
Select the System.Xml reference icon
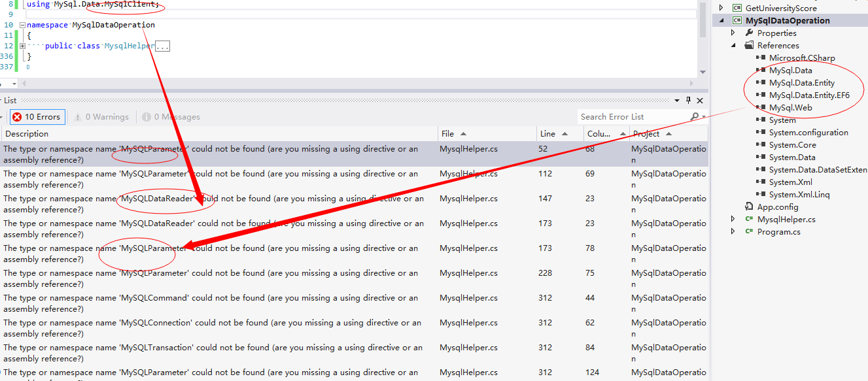761,182
